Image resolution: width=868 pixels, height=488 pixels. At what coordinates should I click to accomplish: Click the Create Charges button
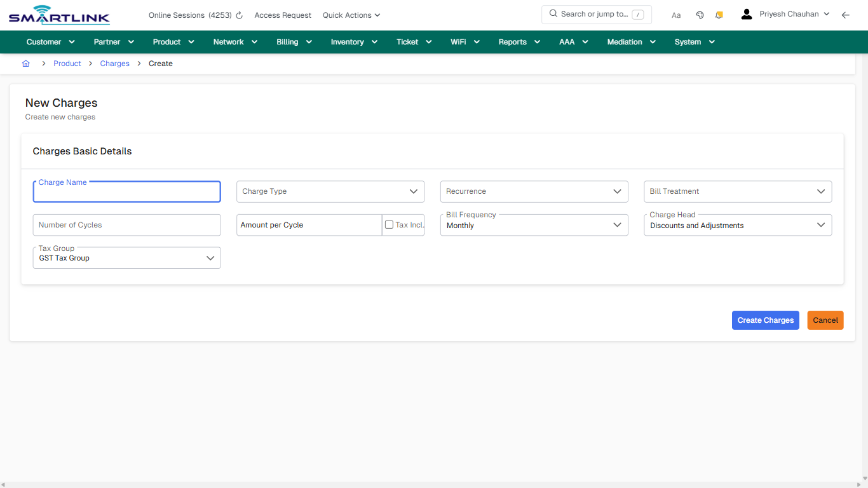click(765, 320)
